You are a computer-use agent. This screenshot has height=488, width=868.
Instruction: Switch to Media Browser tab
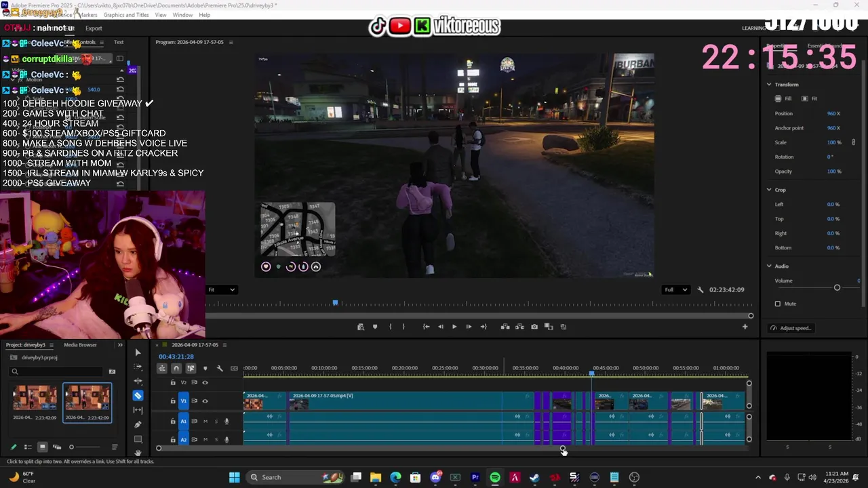coord(80,345)
